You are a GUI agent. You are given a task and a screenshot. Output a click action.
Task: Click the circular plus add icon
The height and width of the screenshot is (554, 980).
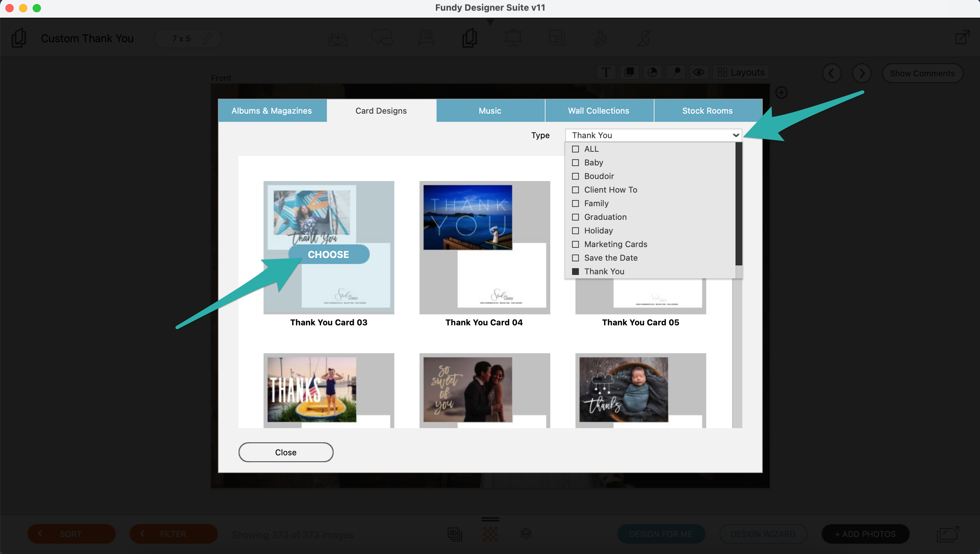pyautogui.click(x=781, y=93)
